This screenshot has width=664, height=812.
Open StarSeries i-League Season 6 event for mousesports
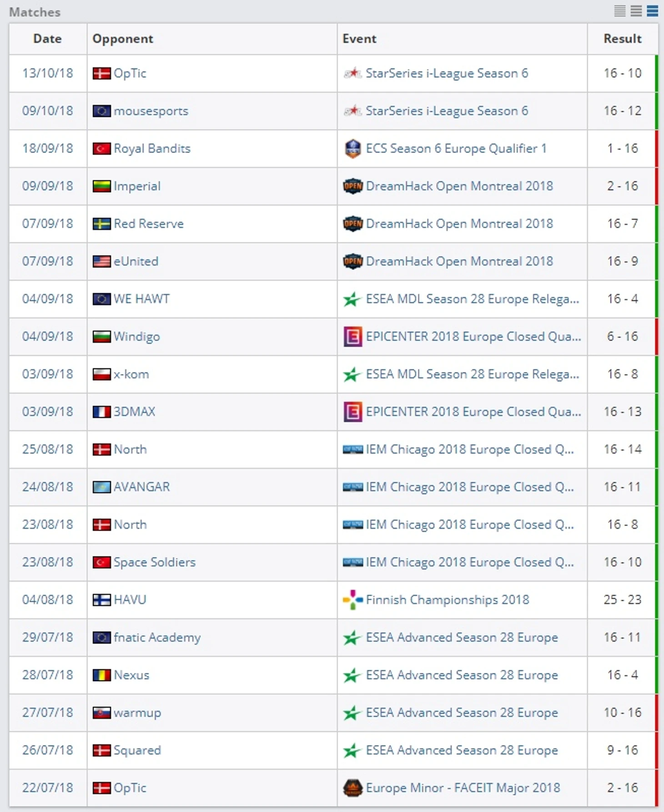point(447,111)
